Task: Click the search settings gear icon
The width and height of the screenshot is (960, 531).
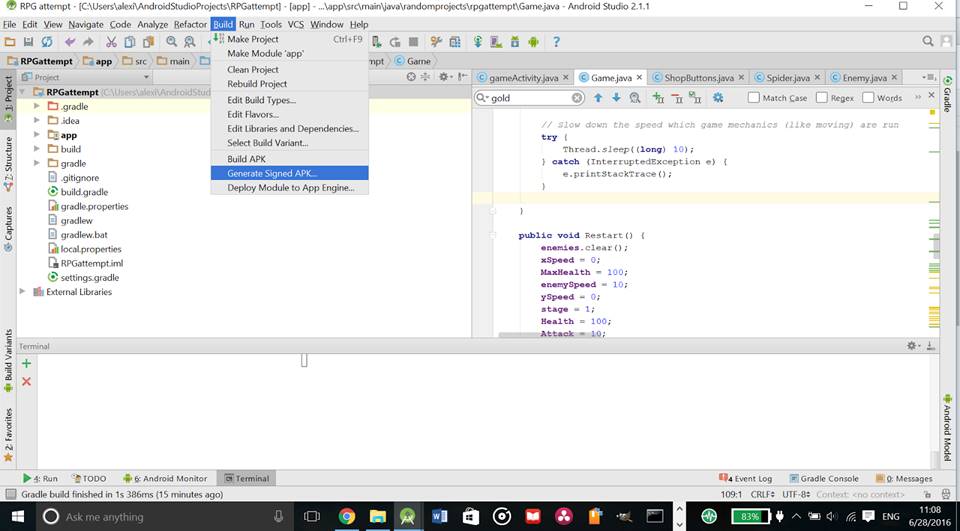Action: click(x=718, y=97)
